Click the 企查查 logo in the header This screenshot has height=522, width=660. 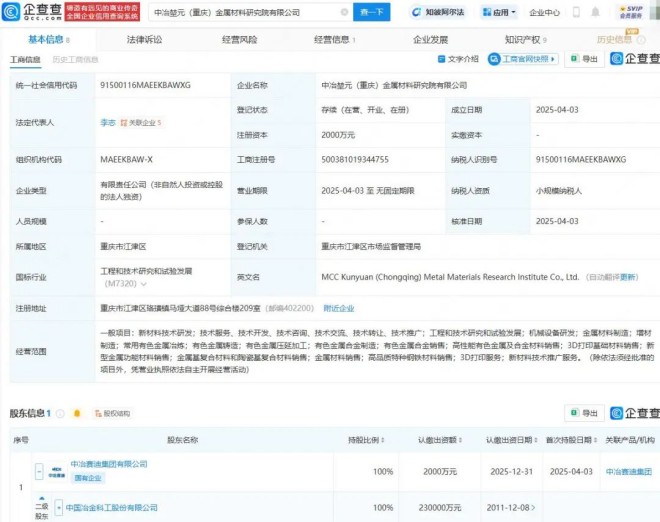32,12
